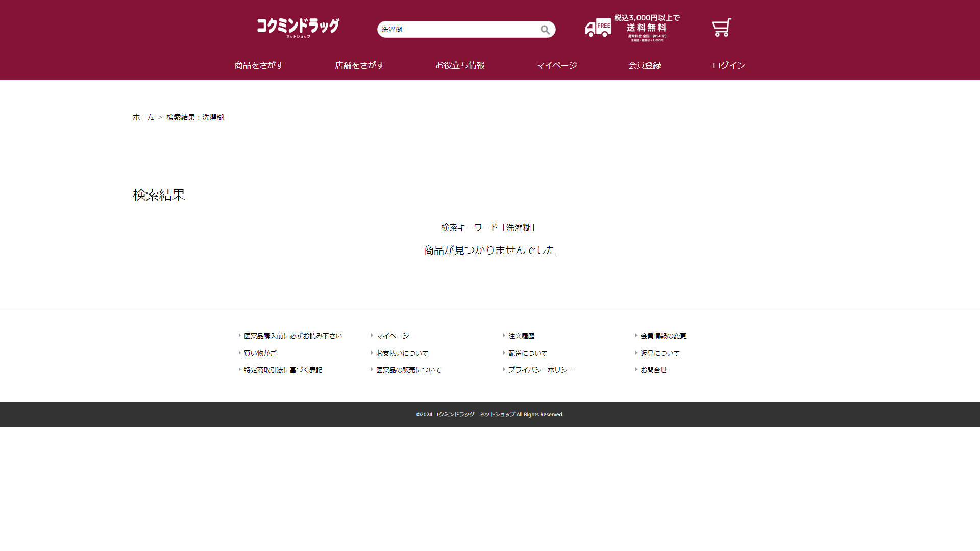The width and height of the screenshot is (980, 551).
Task: Click 会員登録 in the header
Action: (x=645, y=65)
